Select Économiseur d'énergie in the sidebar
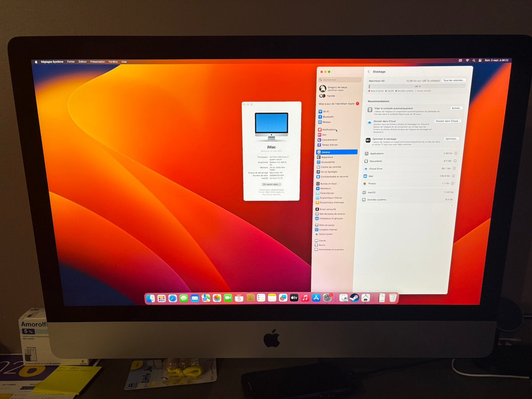This screenshot has width=532, height=399. [330, 202]
